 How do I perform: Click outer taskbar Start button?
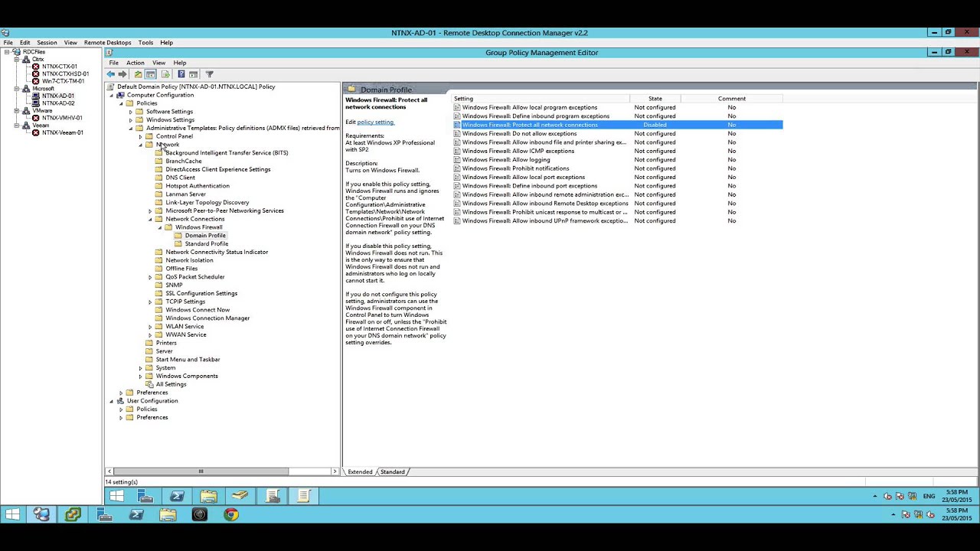click(x=12, y=514)
